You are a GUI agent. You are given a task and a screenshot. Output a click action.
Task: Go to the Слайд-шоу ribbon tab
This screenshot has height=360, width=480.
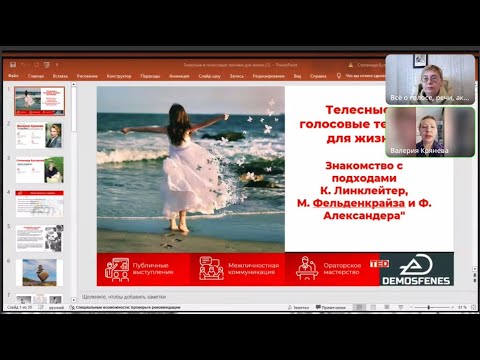(x=209, y=76)
